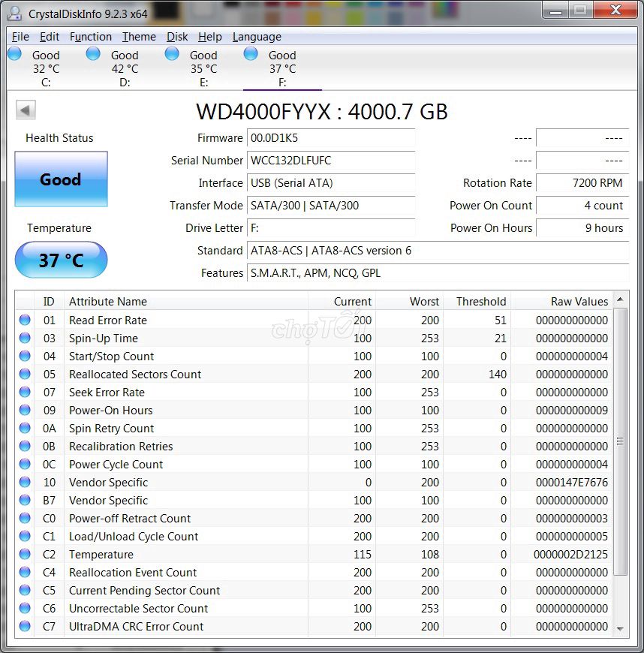This screenshot has width=644, height=653.
Task: Click the Standard field ATA8-ACS
Action: tap(438, 250)
